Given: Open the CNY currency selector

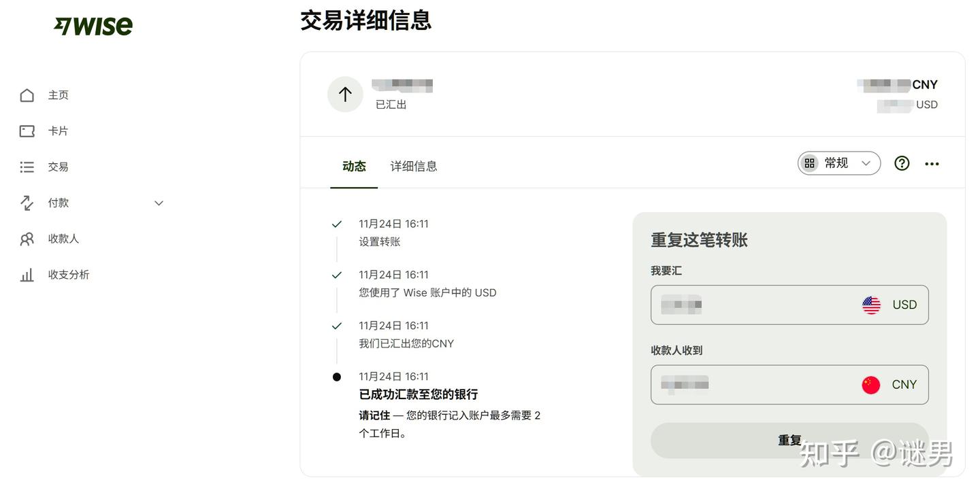Looking at the screenshot, I should (889, 384).
